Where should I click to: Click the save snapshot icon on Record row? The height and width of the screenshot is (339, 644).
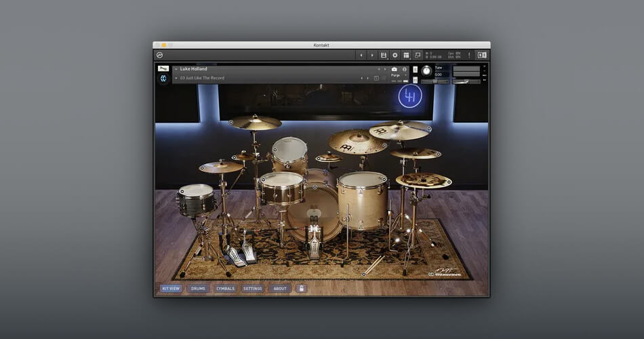point(376,78)
